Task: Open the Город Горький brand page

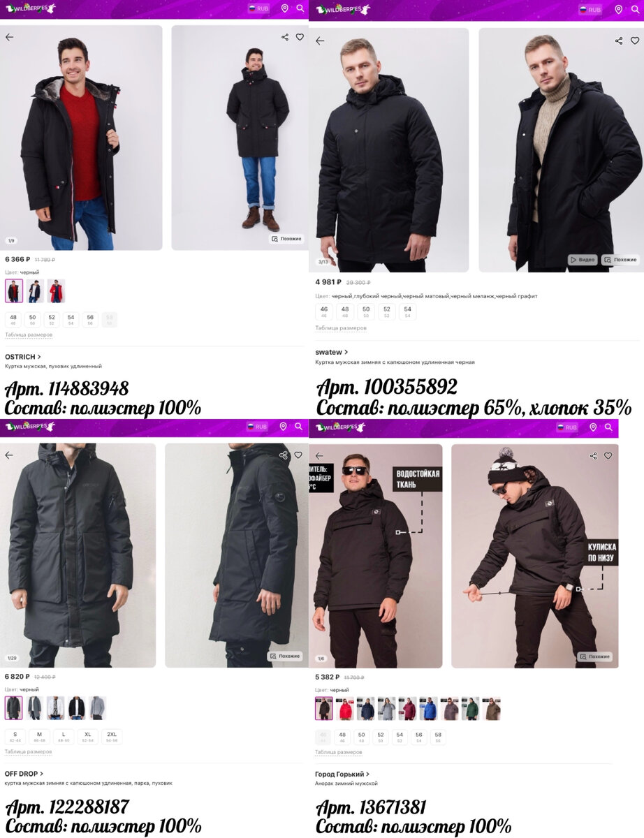Action: point(342,774)
